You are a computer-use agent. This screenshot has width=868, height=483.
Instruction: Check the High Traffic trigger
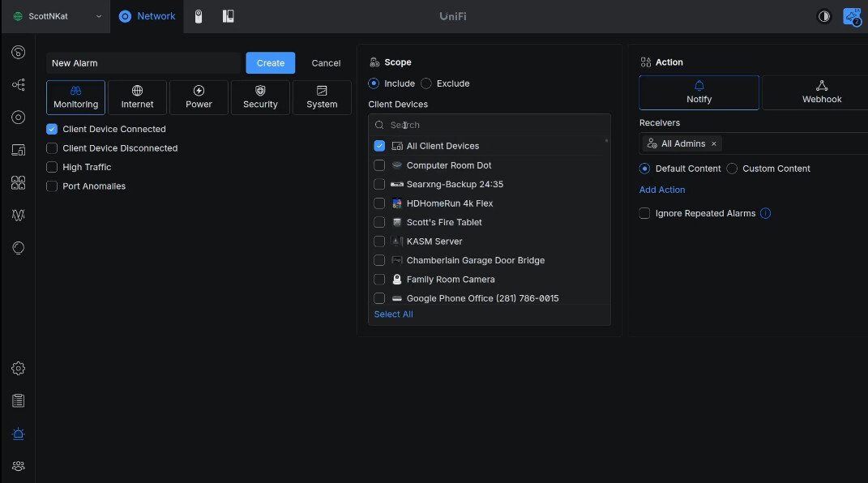tap(52, 167)
